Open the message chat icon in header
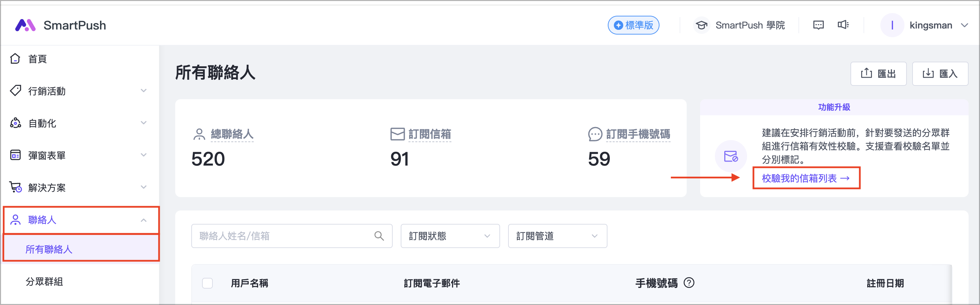Image resolution: width=980 pixels, height=305 pixels. (x=818, y=25)
